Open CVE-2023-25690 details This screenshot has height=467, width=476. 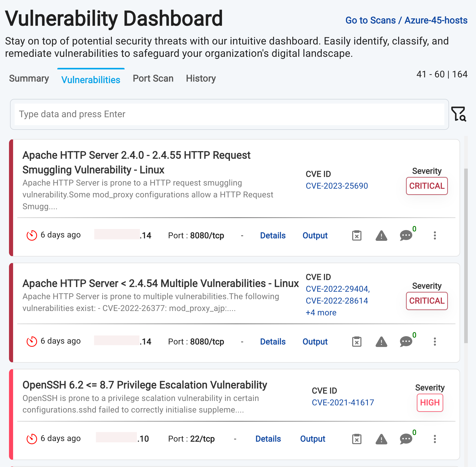337,186
